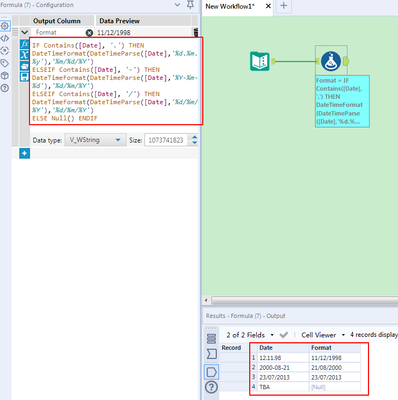Select the cell containing TBA
Image resolution: width=398 pixels, height=400 pixels.
(283, 387)
